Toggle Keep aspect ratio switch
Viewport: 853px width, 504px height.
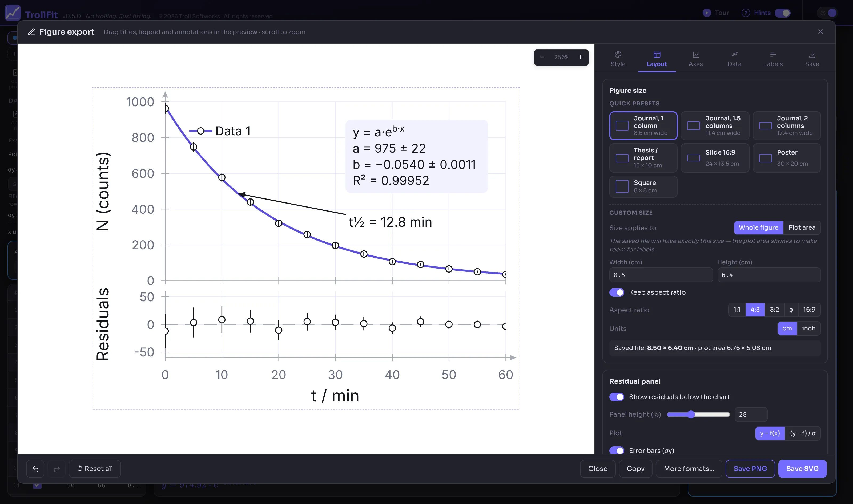pos(617,292)
